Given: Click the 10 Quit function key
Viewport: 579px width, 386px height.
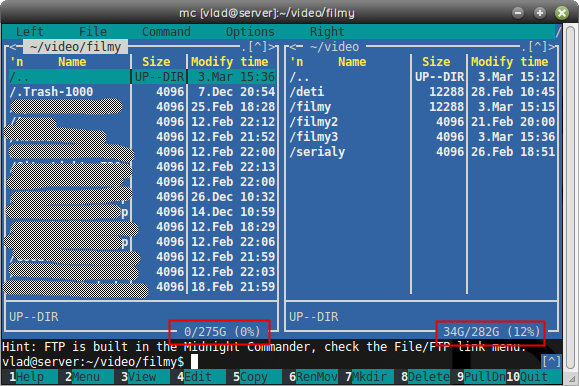Looking at the screenshot, I should pyautogui.click(x=534, y=377).
